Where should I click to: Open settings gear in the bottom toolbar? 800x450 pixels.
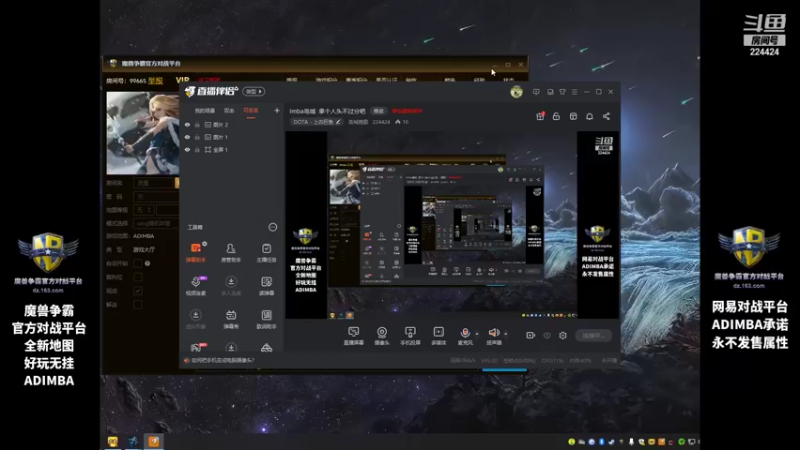pyautogui.click(x=563, y=335)
